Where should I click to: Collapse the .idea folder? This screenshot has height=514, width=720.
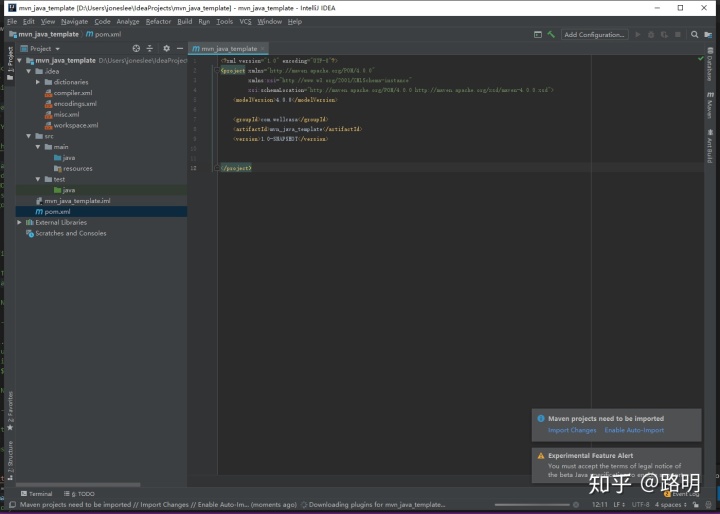(29, 71)
